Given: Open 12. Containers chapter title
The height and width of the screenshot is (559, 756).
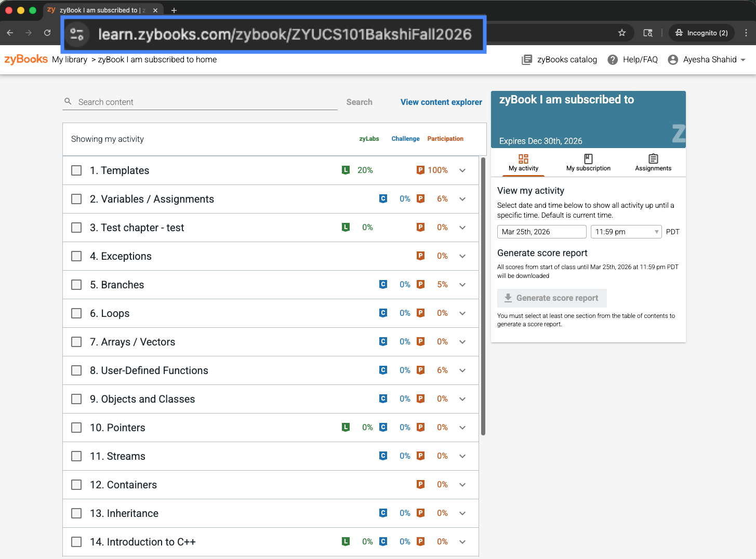Looking at the screenshot, I should pos(123,485).
